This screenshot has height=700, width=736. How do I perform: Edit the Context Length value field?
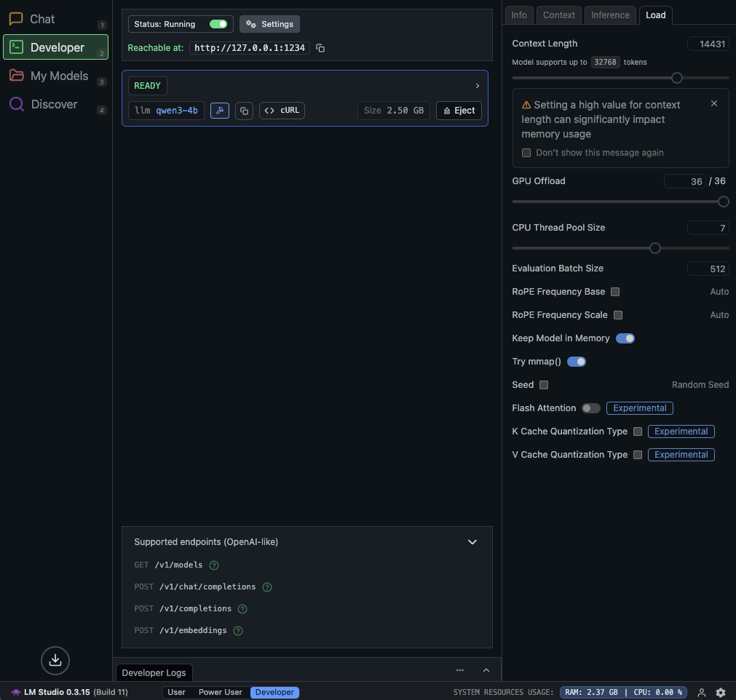click(708, 44)
